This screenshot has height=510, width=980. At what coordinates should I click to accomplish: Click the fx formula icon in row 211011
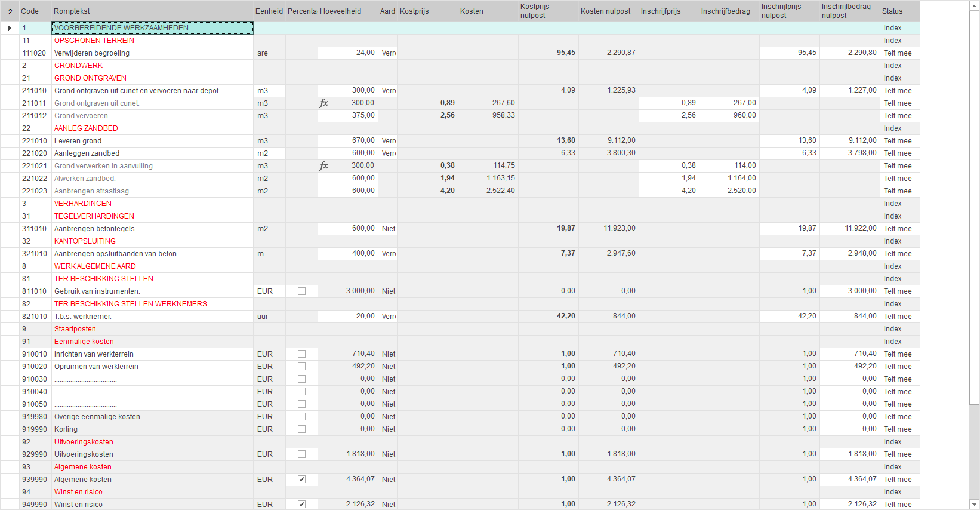click(324, 103)
